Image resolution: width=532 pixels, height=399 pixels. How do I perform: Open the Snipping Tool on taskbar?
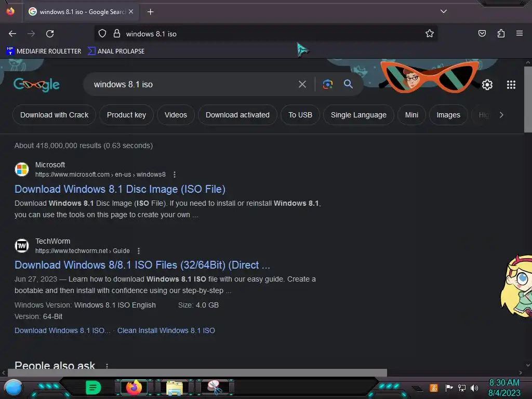point(215,388)
